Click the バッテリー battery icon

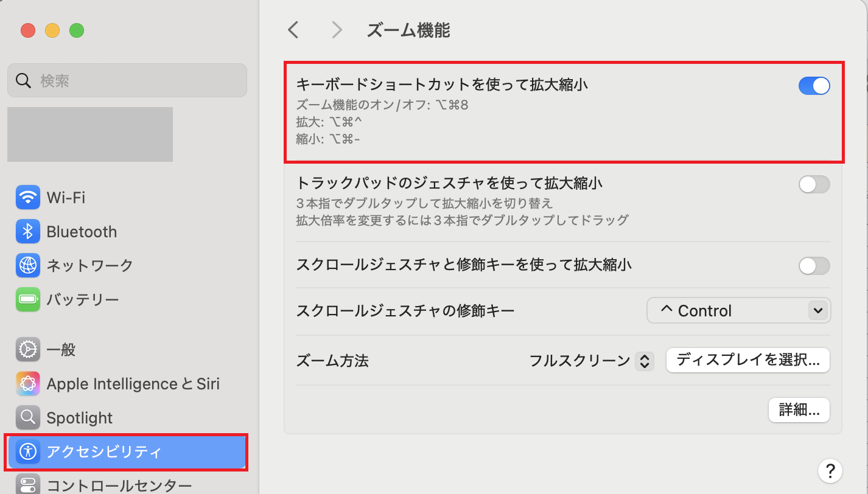(28, 299)
